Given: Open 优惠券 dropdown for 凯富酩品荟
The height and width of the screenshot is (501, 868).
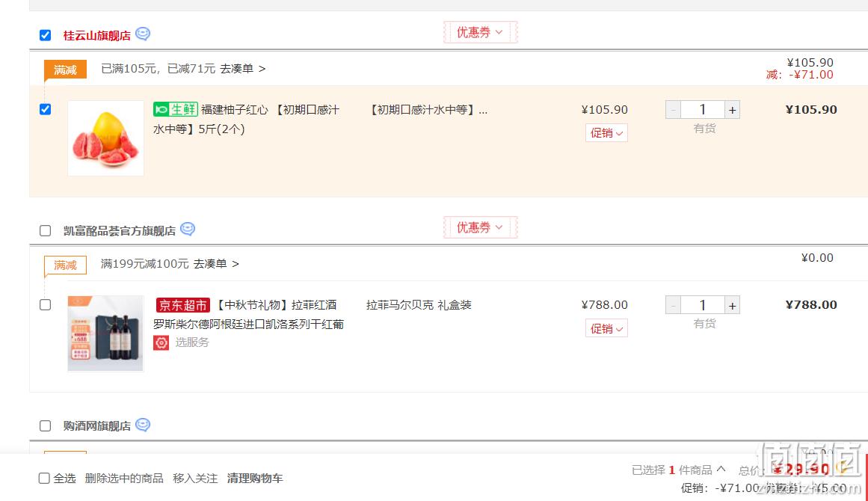Looking at the screenshot, I should 480,227.
